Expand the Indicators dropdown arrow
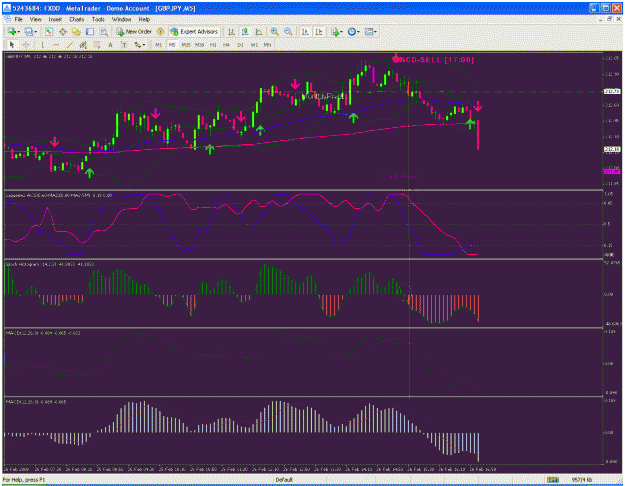The image size is (625, 486). (x=342, y=31)
